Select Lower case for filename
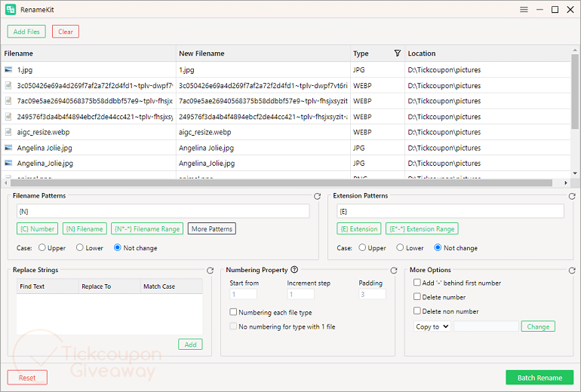The height and width of the screenshot is (392, 581). click(x=80, y=247)
